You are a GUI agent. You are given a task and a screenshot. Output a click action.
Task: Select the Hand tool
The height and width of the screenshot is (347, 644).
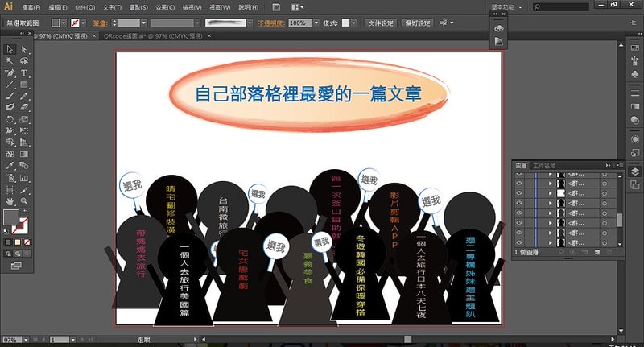[x=10, y=201]
